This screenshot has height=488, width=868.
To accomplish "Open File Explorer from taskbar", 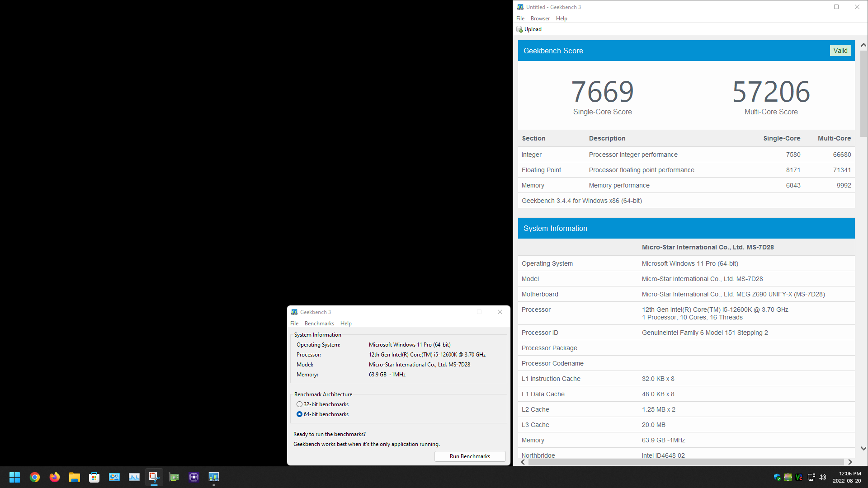I will (x=75, y=477).
